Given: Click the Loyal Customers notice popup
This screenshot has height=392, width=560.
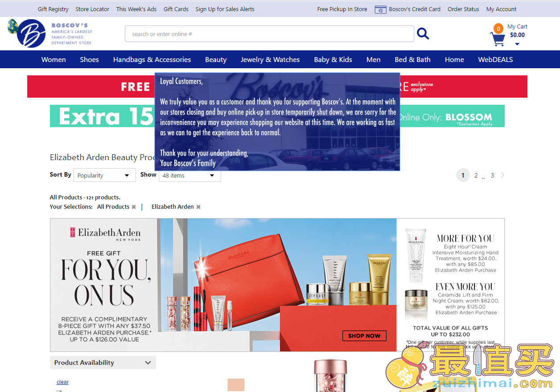Looking at the screenshot, I should click(277, 122).
